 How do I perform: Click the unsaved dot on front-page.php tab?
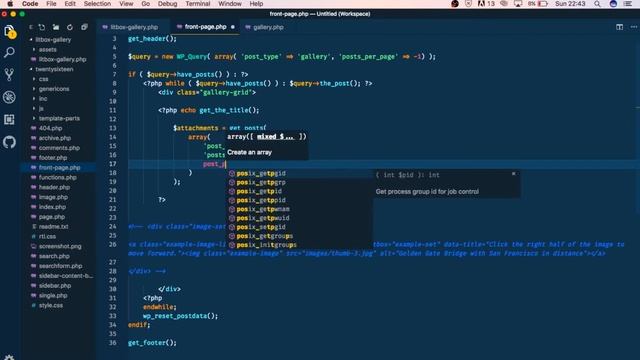click(x=233, y=27)
